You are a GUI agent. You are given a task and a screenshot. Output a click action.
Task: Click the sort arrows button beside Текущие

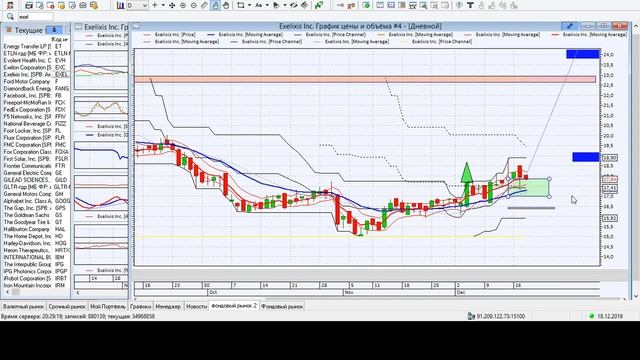click(x=54, y=30)
